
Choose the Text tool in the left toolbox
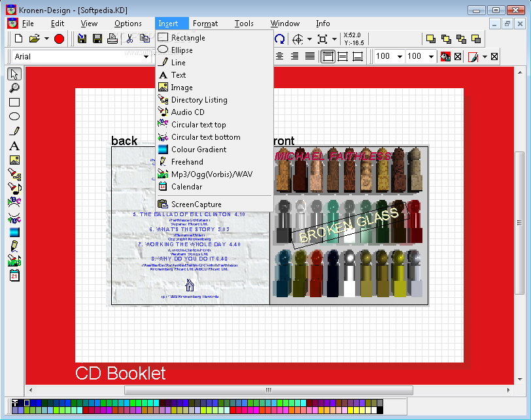click(14, 146)
